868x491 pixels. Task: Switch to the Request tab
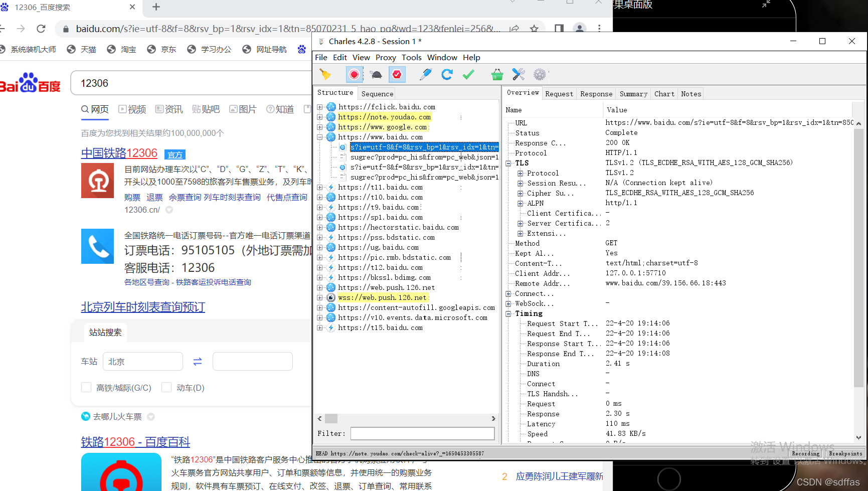559,94
